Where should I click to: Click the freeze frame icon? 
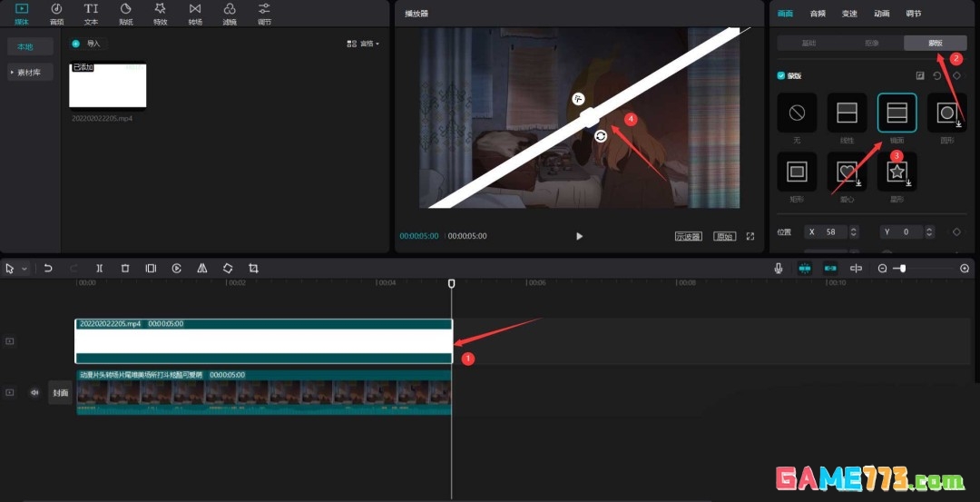pyautogui.click(x=151, y=268)
